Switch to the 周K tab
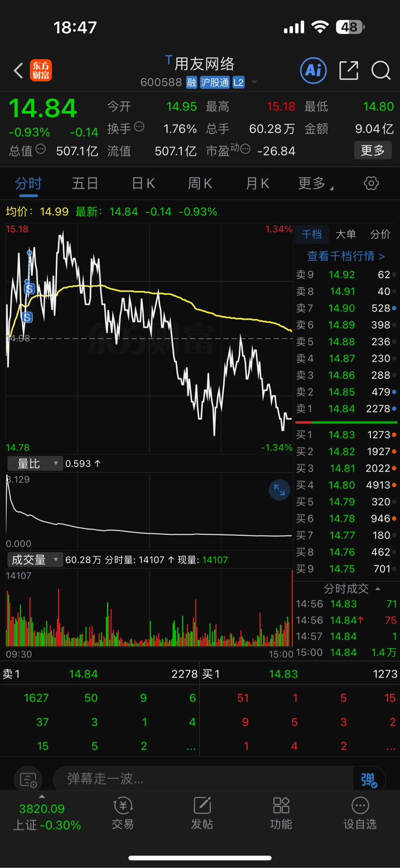400x868 pixels. point(200,184)
